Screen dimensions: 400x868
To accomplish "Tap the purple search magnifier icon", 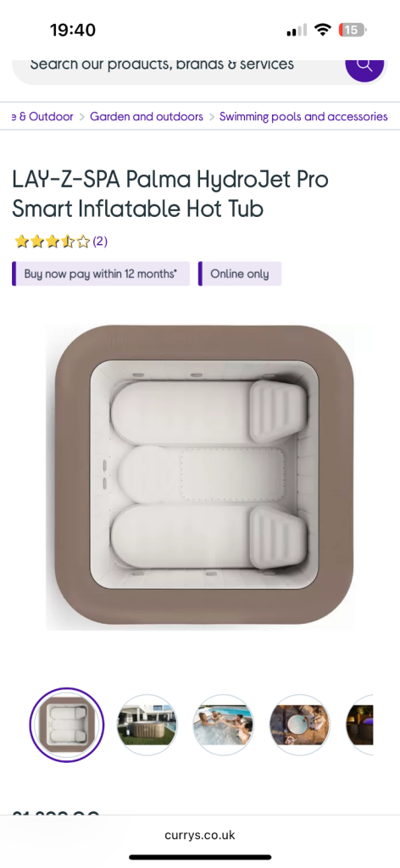I will coord(364,65).
